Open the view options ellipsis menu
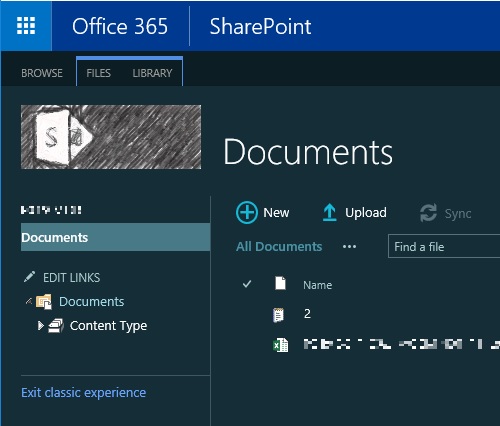The height and width of the screenshot is (426, 500). [349, 247]
